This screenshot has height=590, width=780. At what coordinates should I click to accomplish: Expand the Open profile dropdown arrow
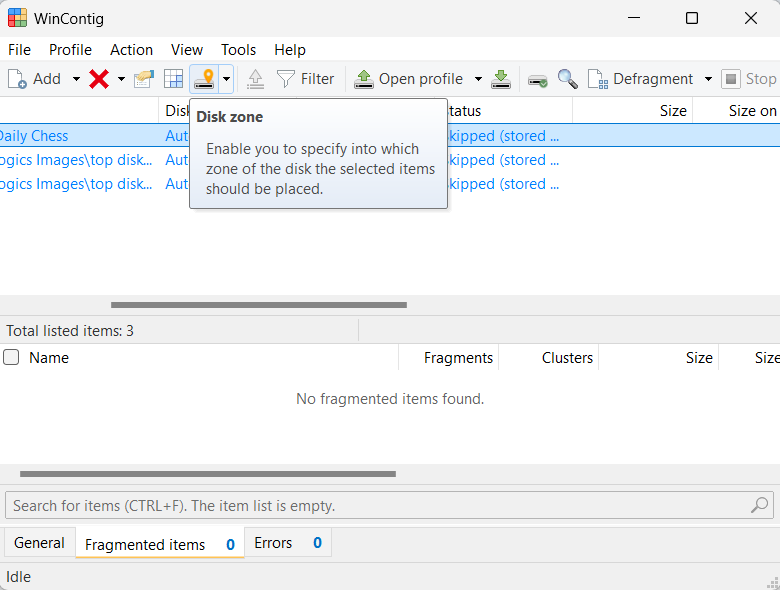click(478, 79)
